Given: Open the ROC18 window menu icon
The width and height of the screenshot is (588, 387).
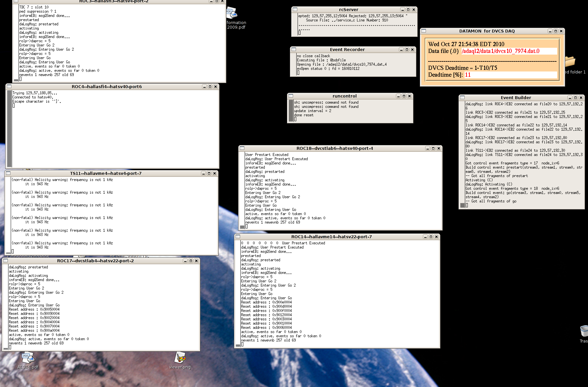Looking at the screenshot, I should tap(242, 148).
